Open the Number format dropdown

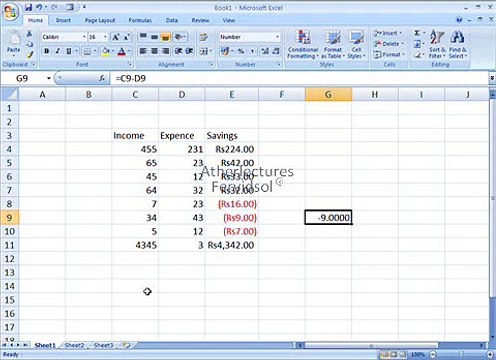(x=277, y=37)
